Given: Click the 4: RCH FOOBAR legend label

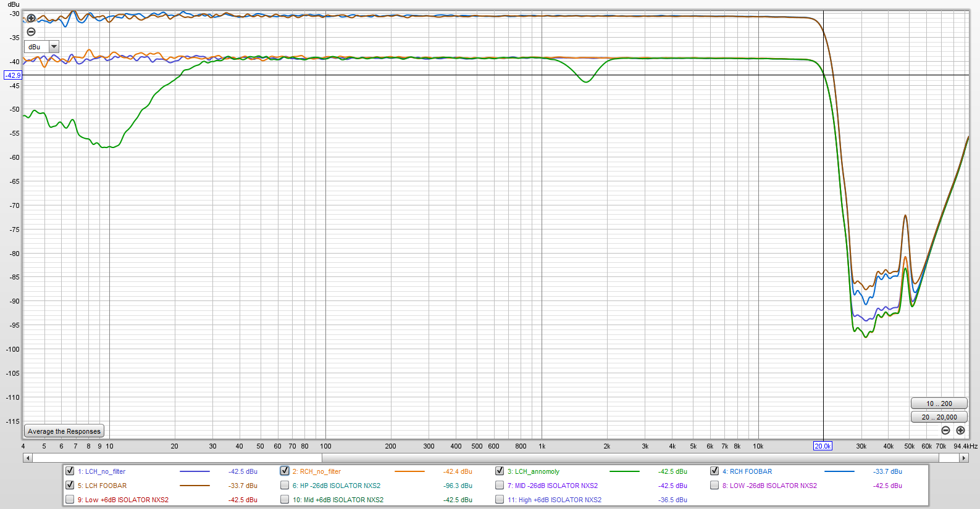Looking at the screenshot, I should pos(747,471).
